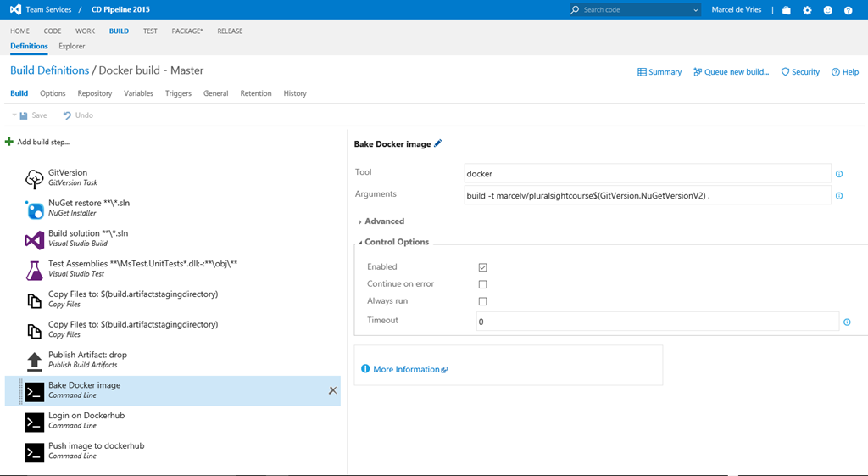Open the shopping bag marketplace icon

click(x=787, y=10)
